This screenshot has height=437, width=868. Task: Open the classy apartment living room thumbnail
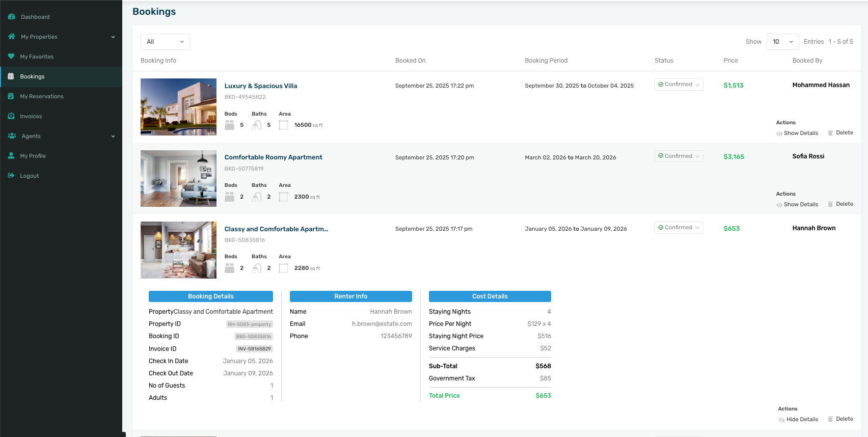click(178, 250)
